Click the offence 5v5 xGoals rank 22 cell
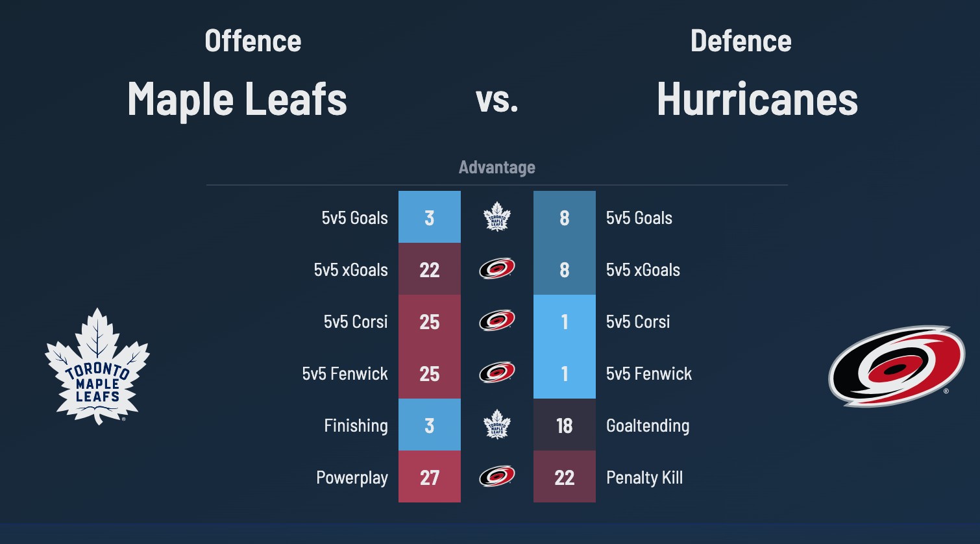The image size is (980, 544). point(430,269)
